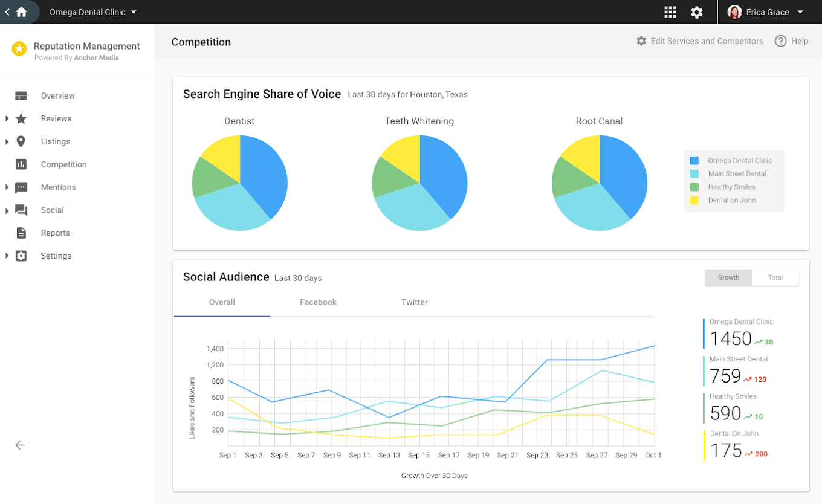Open the apps grid launcher icon
The image size is (822, 504).
pos(670,12)
